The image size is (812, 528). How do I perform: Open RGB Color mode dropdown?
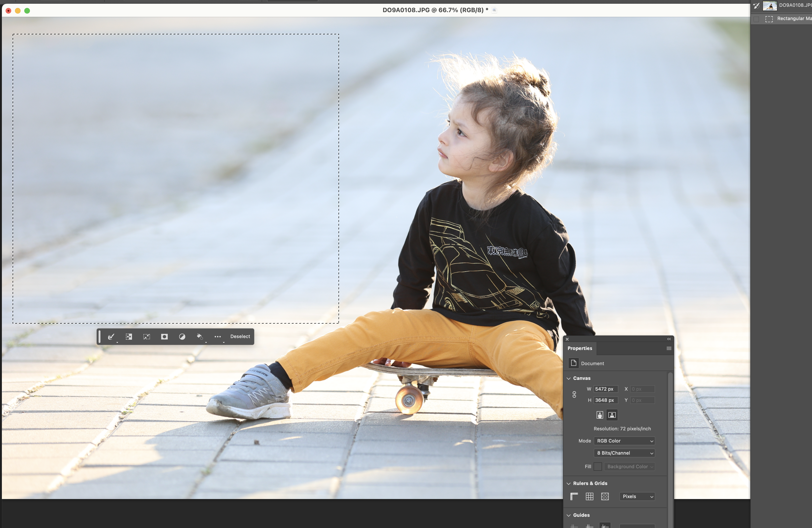click(624, 441)
